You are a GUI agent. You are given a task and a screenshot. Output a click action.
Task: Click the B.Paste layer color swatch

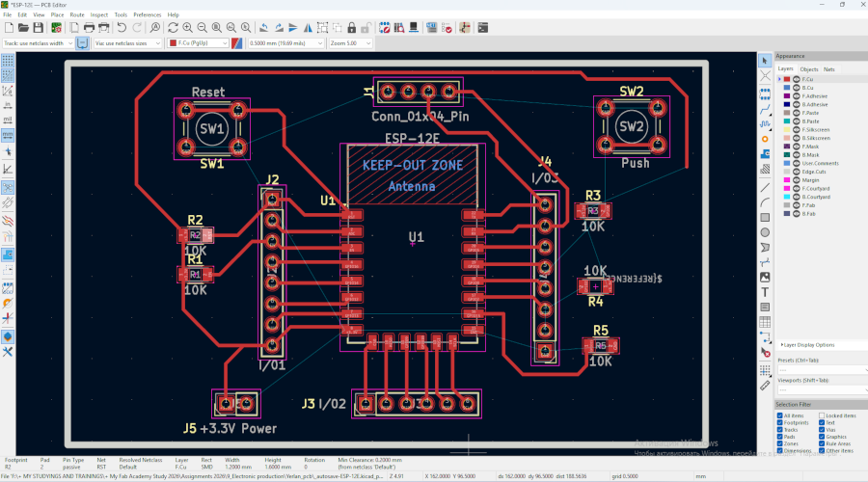tap(787, 121)
